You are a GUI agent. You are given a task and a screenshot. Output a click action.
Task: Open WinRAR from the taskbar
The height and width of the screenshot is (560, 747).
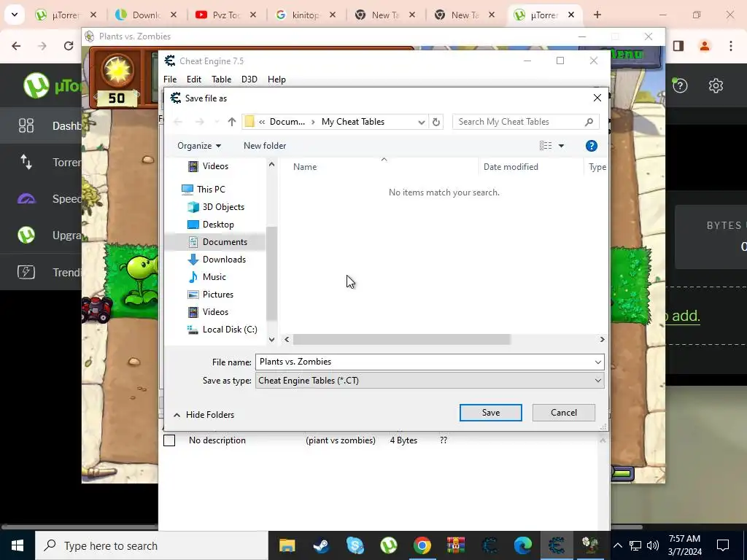click(456, 545)
